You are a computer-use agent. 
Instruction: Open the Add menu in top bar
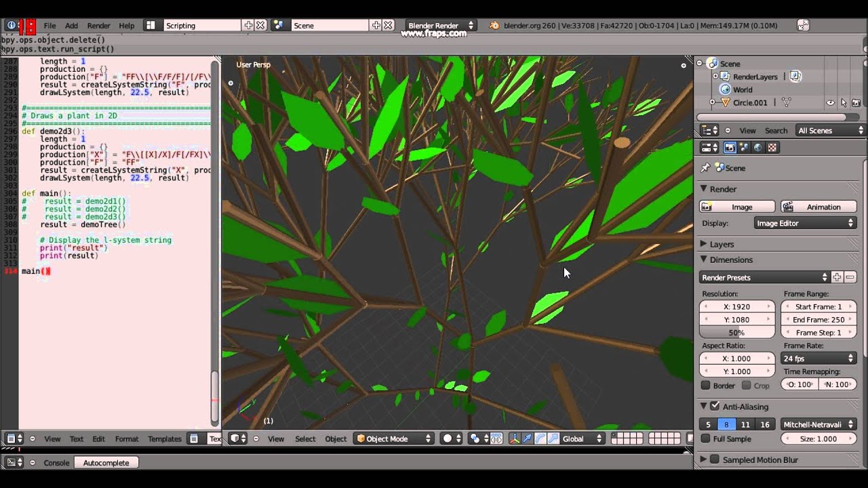coord(71,25)
